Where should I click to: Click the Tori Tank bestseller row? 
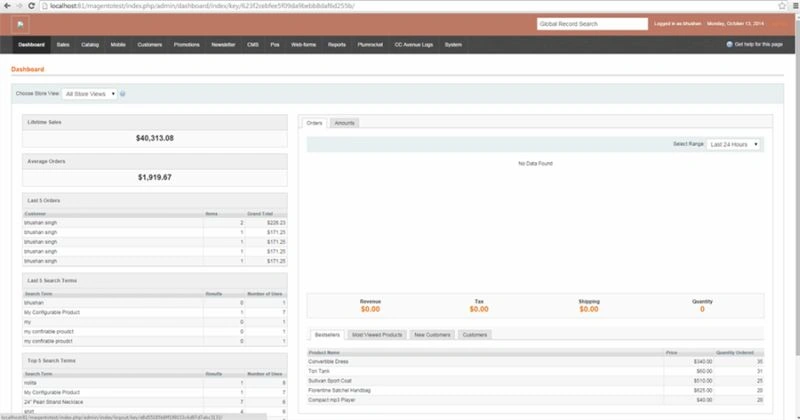[x=535, y=371]
